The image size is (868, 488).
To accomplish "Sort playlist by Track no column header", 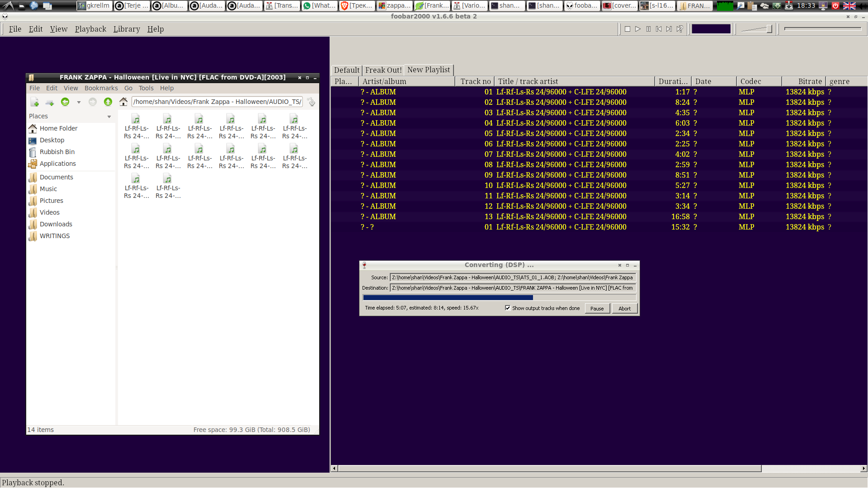I will [x=475, y=81].
